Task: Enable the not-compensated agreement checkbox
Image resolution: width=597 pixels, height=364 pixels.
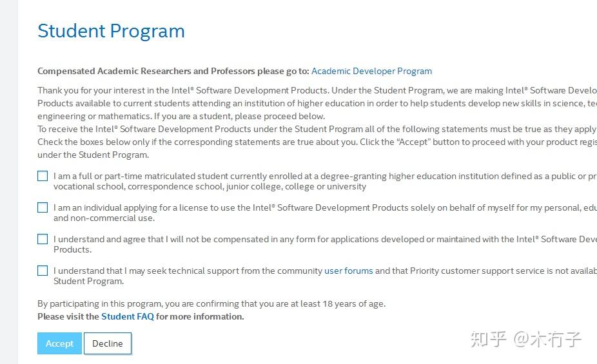Action: (x=43, y=239)
